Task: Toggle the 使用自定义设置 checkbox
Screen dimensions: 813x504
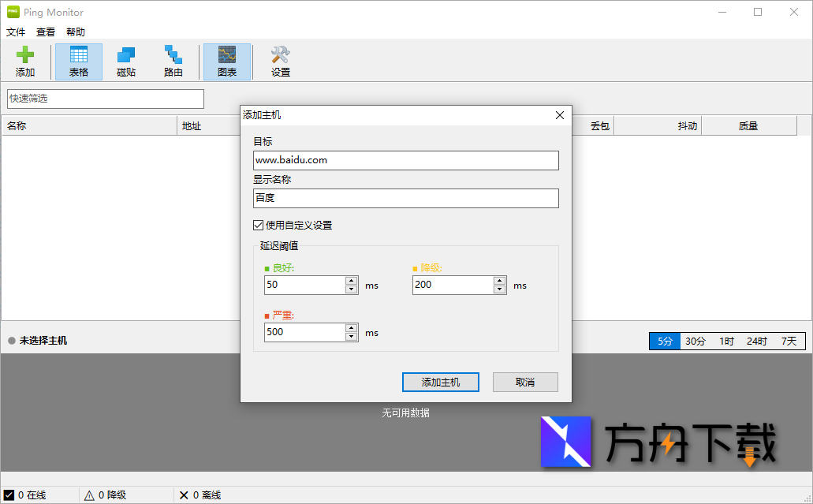Action: coord(258,225)
